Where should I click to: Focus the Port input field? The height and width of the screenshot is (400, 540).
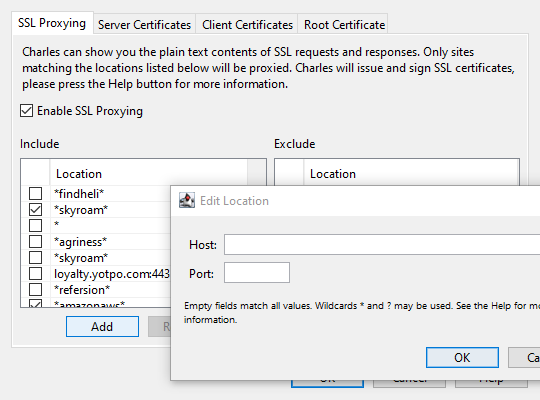[257, 273]
